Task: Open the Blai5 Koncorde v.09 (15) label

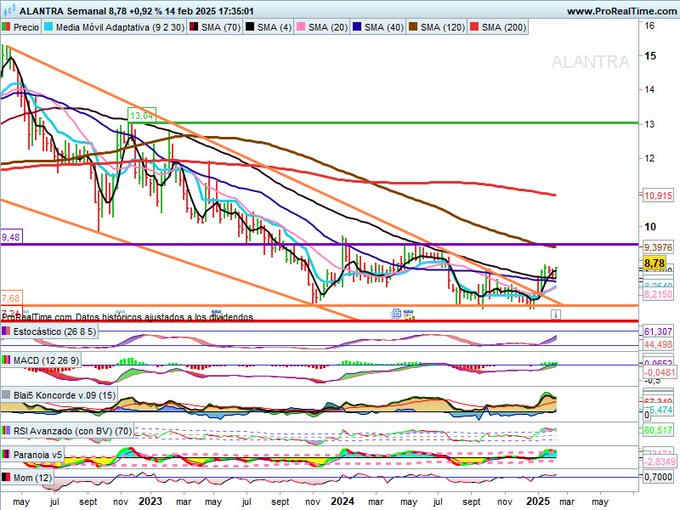Action: click(x=65, y=396)
